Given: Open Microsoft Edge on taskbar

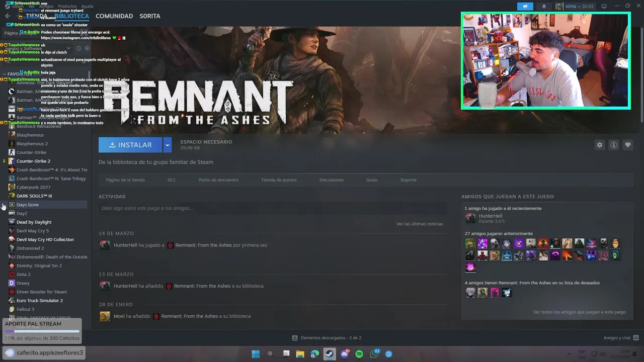Looking at the screenshot, I should (x=315, y=354).
